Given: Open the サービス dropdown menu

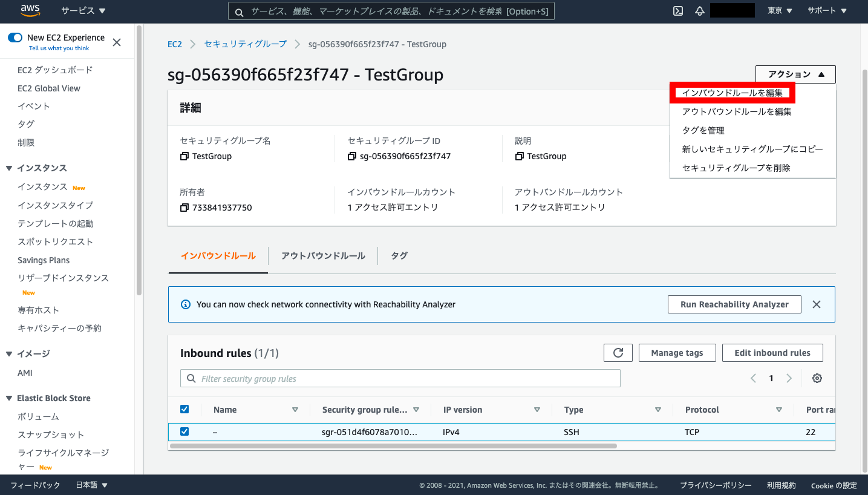Looking at the screenshot, I should pos(83,10).
